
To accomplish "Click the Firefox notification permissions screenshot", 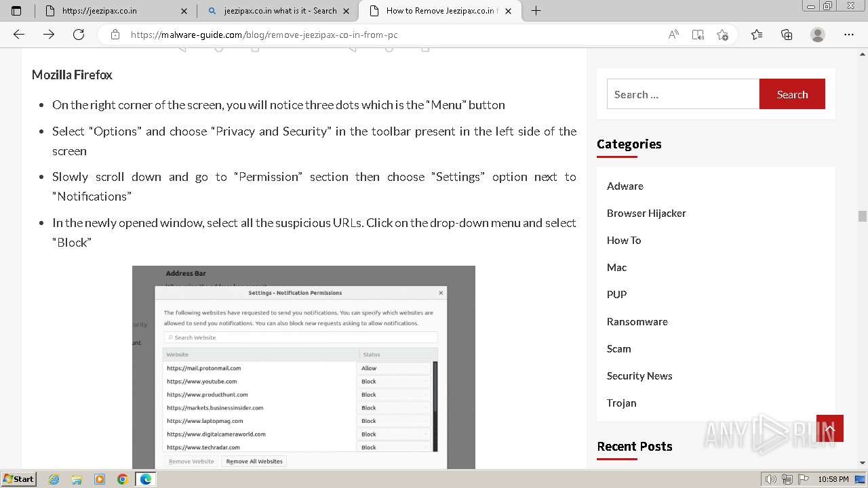I will (x=303, y=367).
